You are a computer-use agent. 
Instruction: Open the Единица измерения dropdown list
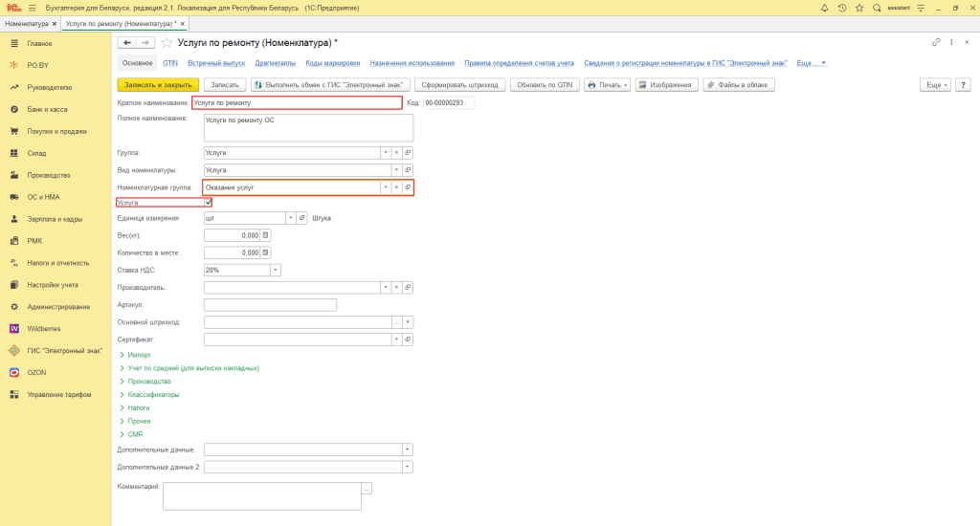(x=289, y=218)
